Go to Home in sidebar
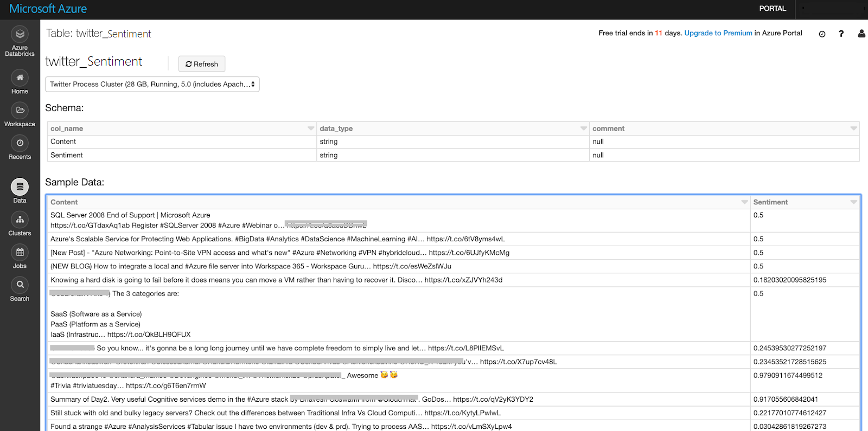 [x=20, y=82]
